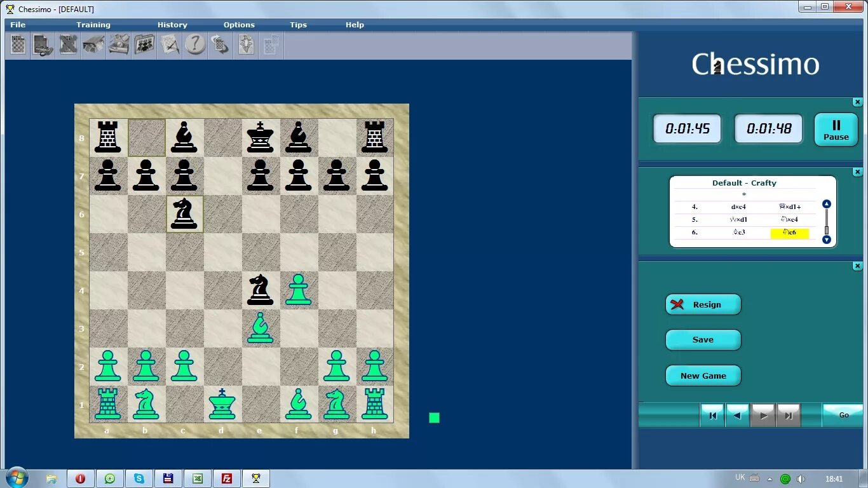Viewport: 868px width, 488px height.
Task: Click the crossed-out chessboard toolbar icon
Action: point(69,45)
